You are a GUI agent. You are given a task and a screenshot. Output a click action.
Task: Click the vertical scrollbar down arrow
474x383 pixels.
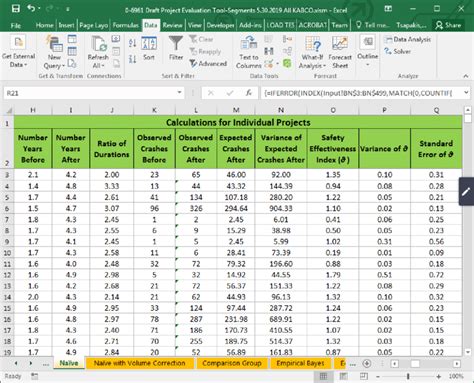pyautogui.click(x=468, y=352)
